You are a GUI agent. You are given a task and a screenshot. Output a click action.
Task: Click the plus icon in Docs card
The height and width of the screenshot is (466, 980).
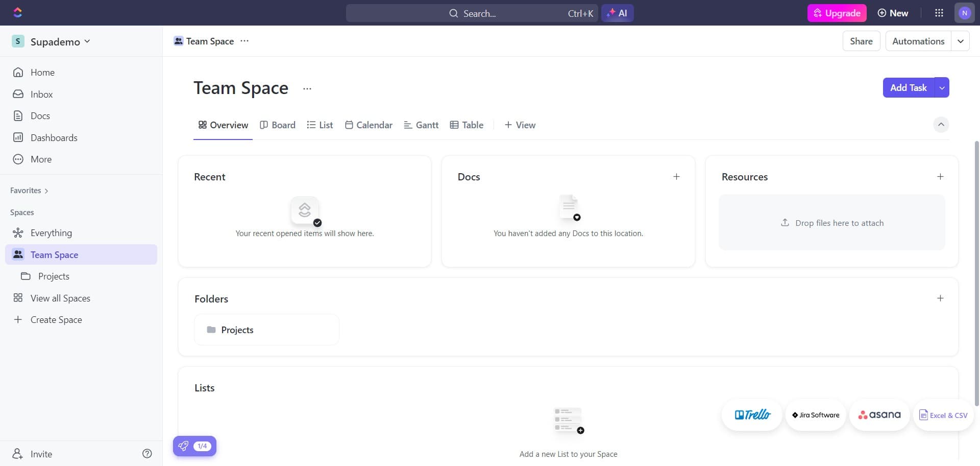coord(676,177)
